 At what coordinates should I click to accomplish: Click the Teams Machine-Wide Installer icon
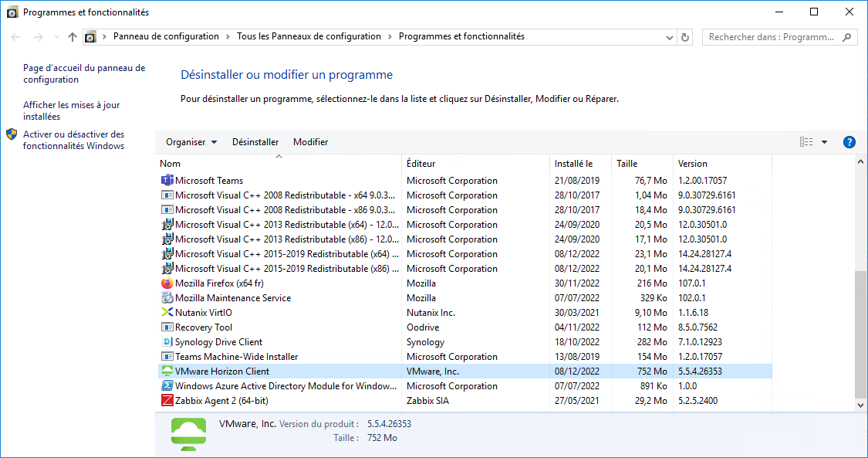[167, 357]
